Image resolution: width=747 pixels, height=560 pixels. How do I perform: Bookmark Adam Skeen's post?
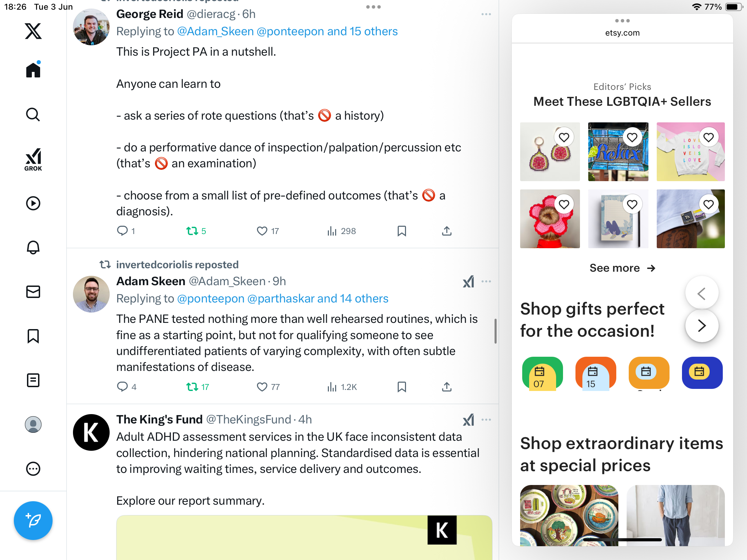[402, 387]
